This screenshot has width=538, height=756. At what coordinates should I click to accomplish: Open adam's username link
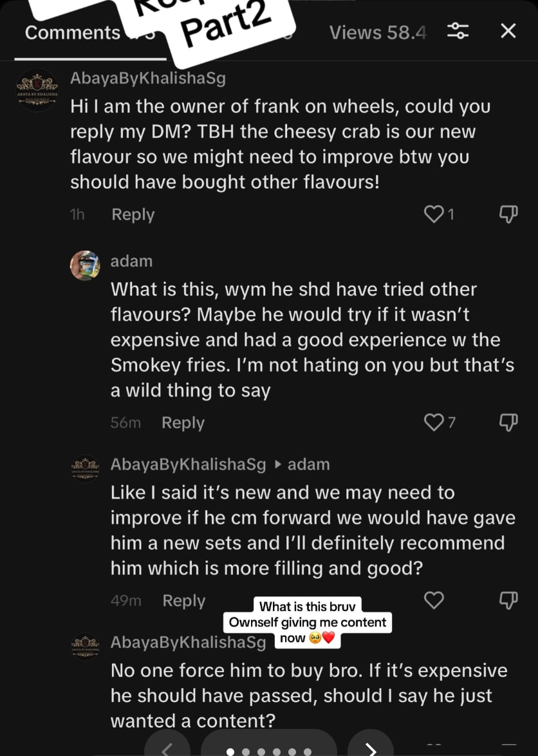pyautogui.click(x=131, y=261)
